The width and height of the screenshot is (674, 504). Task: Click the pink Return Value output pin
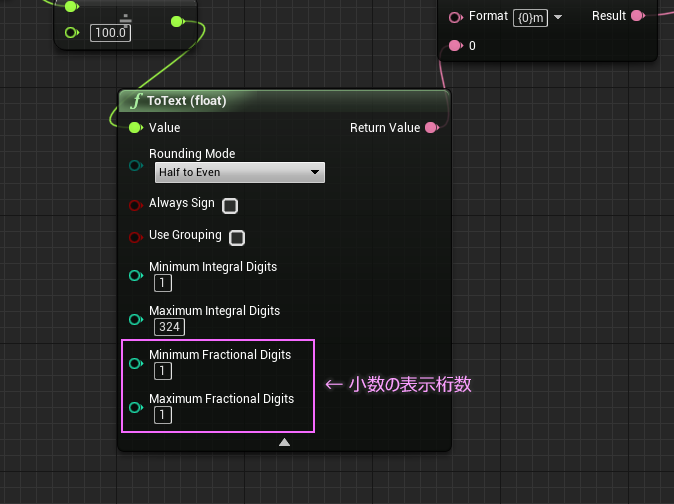(x=432, y=128)
